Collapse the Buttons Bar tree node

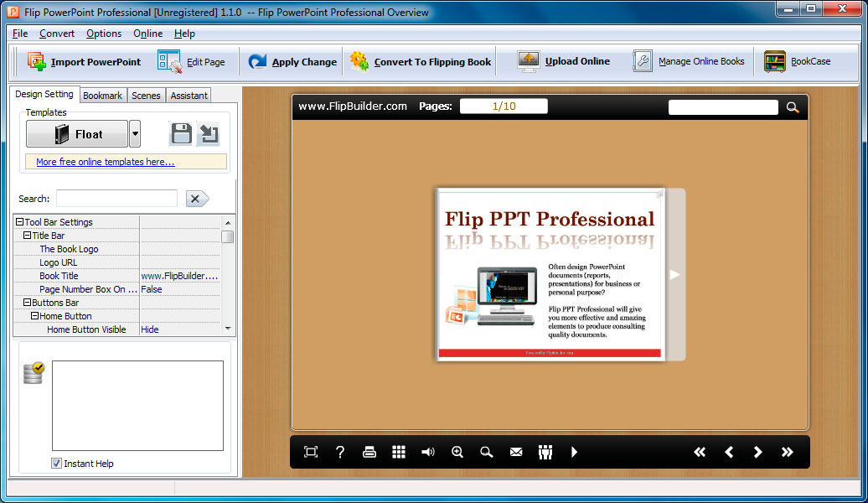(27, 303)
